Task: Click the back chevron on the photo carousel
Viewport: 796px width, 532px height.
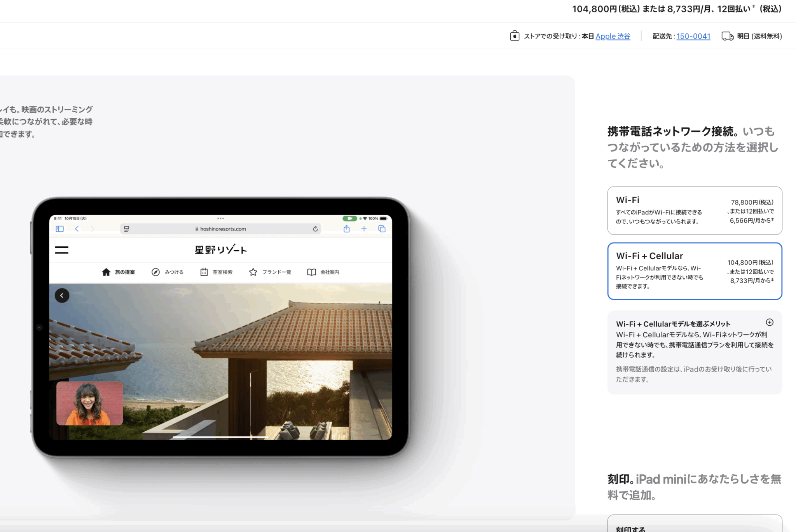Action: click(x=62, y=295)
